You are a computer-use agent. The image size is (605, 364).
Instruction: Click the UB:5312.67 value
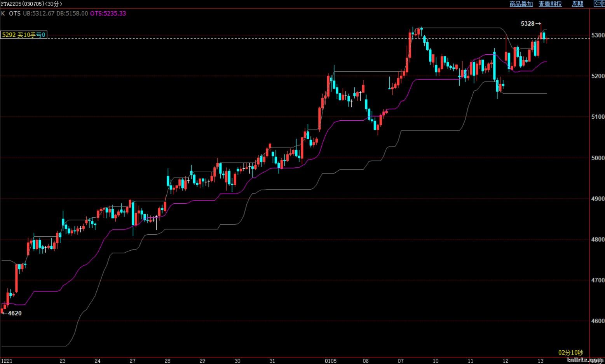(39, 13)
